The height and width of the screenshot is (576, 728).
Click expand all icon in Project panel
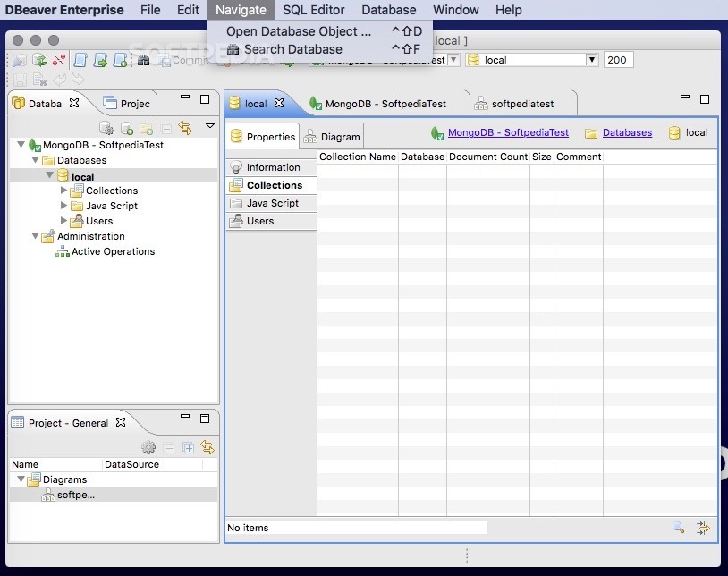click(x=189, y=448)
